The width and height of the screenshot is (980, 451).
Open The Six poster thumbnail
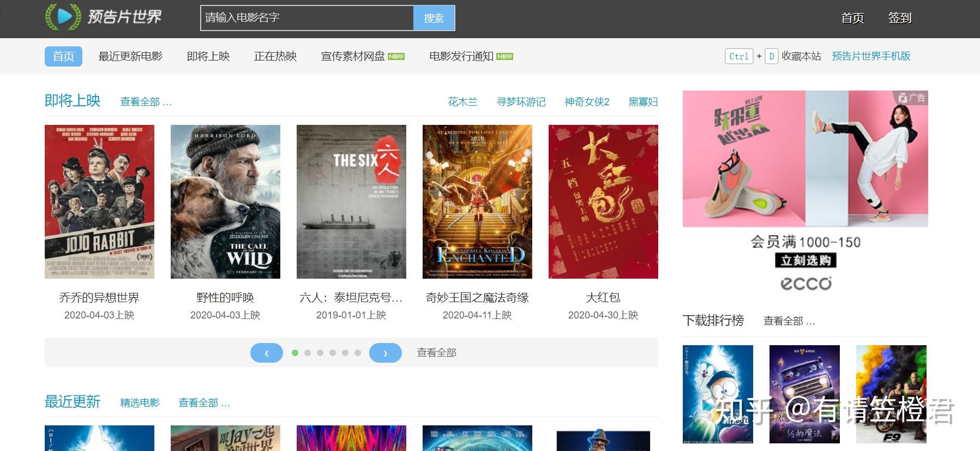351,202
